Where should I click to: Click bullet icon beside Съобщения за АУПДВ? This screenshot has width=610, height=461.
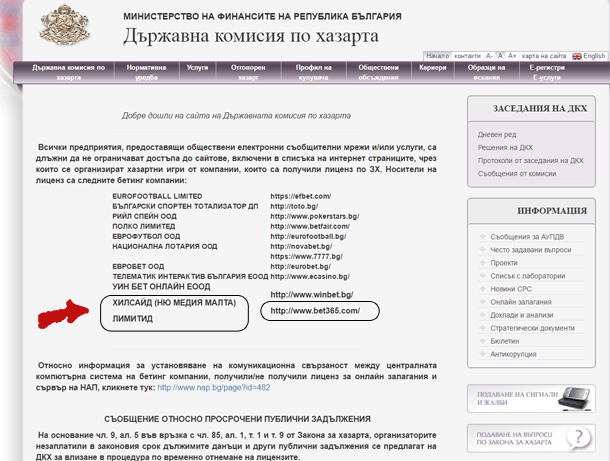point(483,237)
